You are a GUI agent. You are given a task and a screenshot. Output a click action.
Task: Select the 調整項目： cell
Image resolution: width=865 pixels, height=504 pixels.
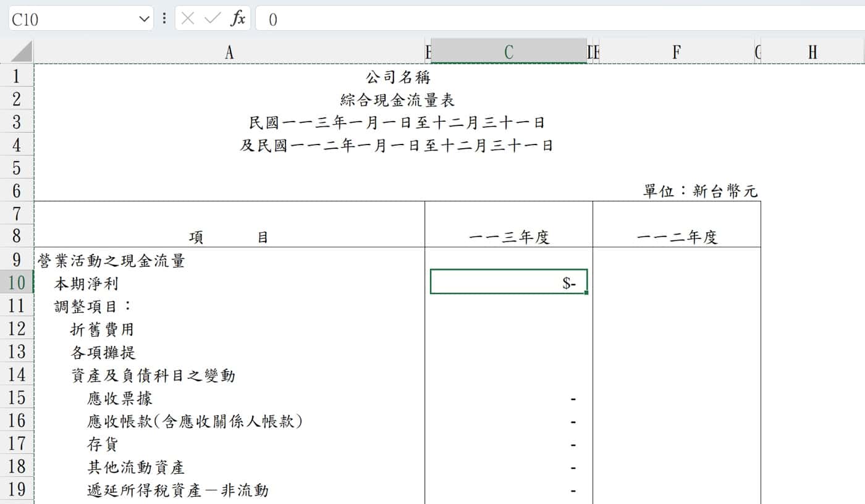94,306
